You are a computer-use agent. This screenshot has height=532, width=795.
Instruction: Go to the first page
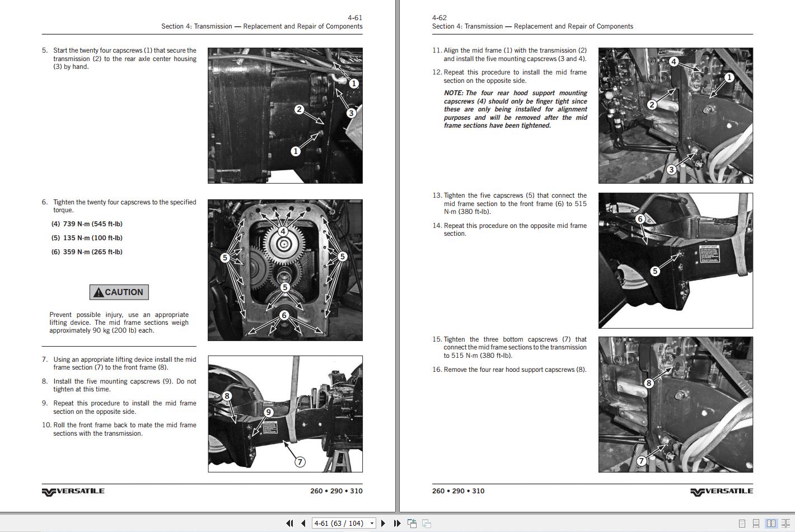[289, 523]
